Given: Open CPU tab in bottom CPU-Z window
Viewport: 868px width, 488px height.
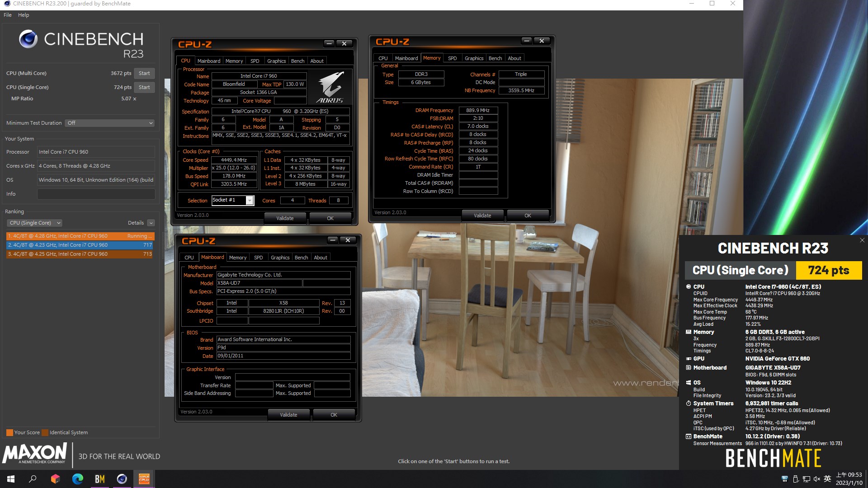Looking at the screenshot, I should [189, 258].
